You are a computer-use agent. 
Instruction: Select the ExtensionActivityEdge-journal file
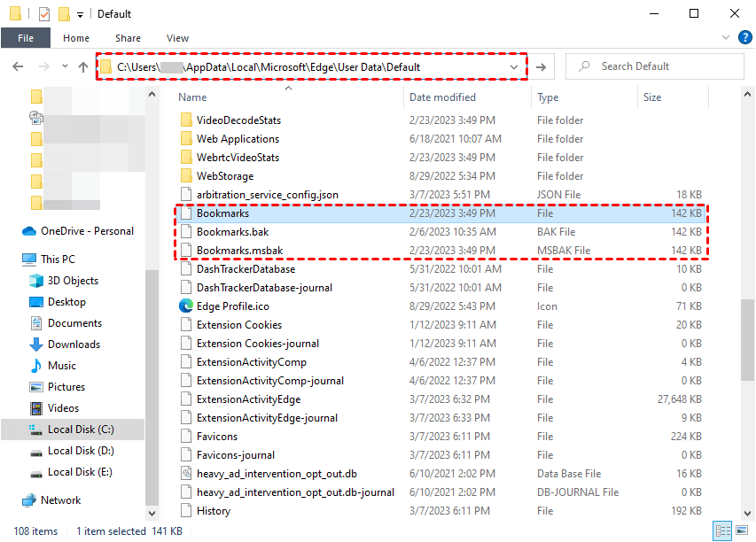point(441,418)
